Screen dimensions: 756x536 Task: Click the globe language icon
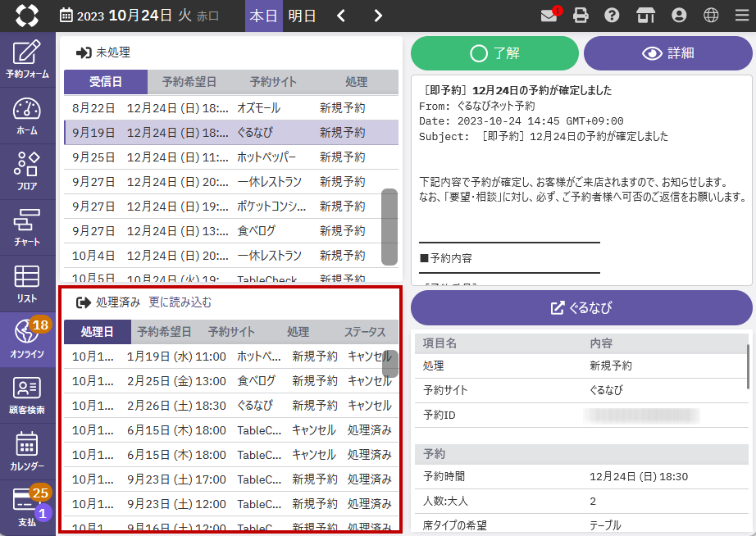tap(711, 16)
